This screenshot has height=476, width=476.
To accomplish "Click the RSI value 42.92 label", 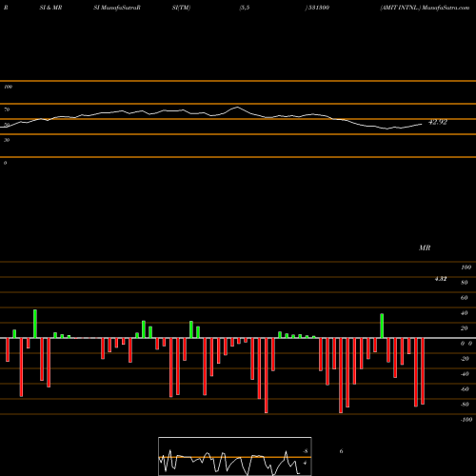I will click(x=438, y=122).
